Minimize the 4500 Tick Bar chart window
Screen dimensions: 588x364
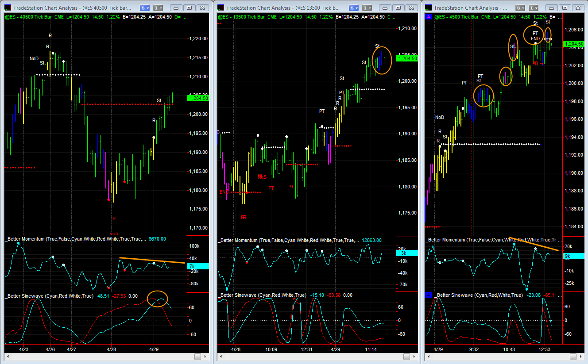(552, 8)
